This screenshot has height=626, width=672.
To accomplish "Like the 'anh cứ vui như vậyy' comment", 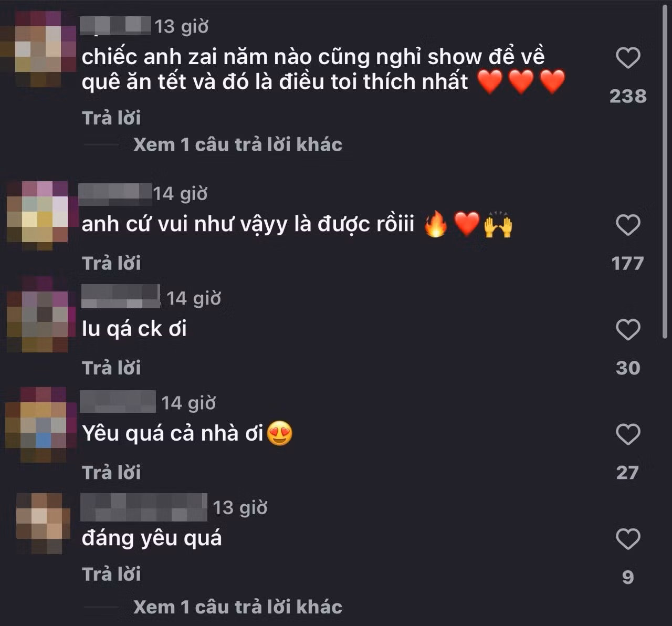I will click(x=628, y=225).
